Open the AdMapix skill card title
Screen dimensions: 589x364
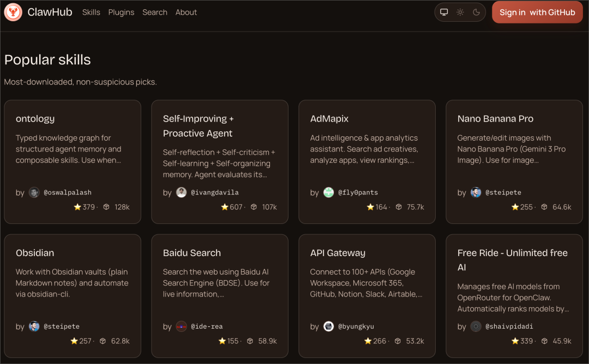click(329, 119)
